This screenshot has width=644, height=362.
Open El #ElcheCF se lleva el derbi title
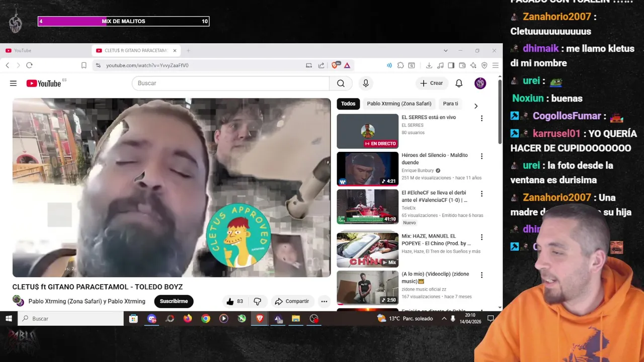coord(434,196)
